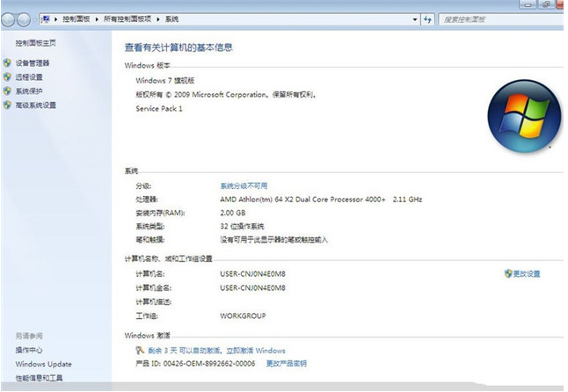Expand the arrow before 控制面板 breadcrumb
Viewport: 568px width, 392px height.
[x=55, y=19]
